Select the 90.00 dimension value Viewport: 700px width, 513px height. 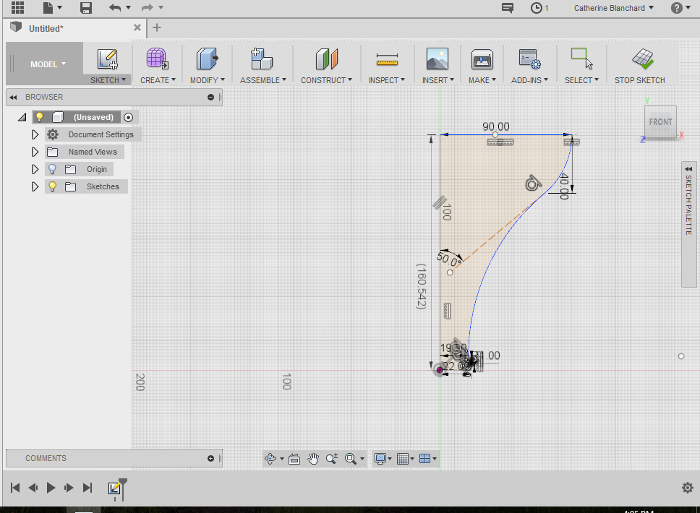496,127
